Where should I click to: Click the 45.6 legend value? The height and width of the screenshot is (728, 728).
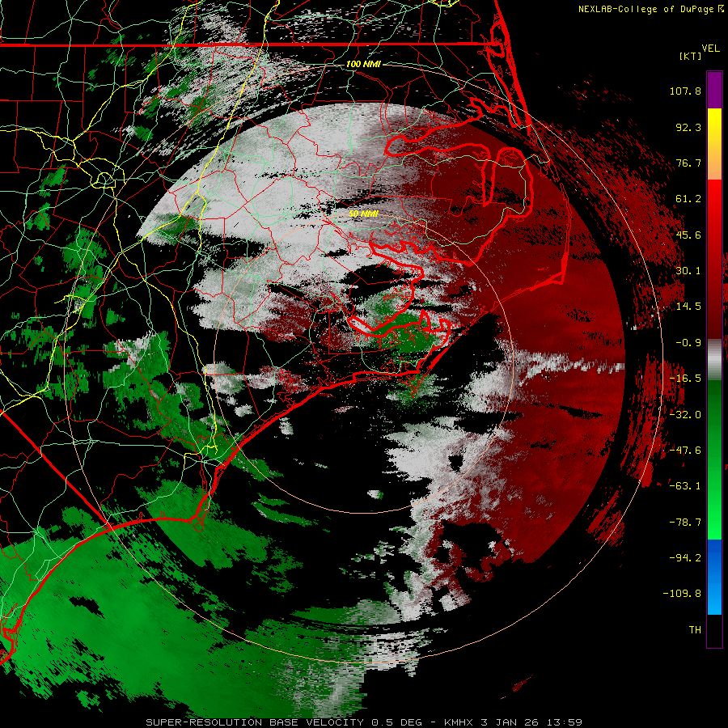tap(688, 235)
